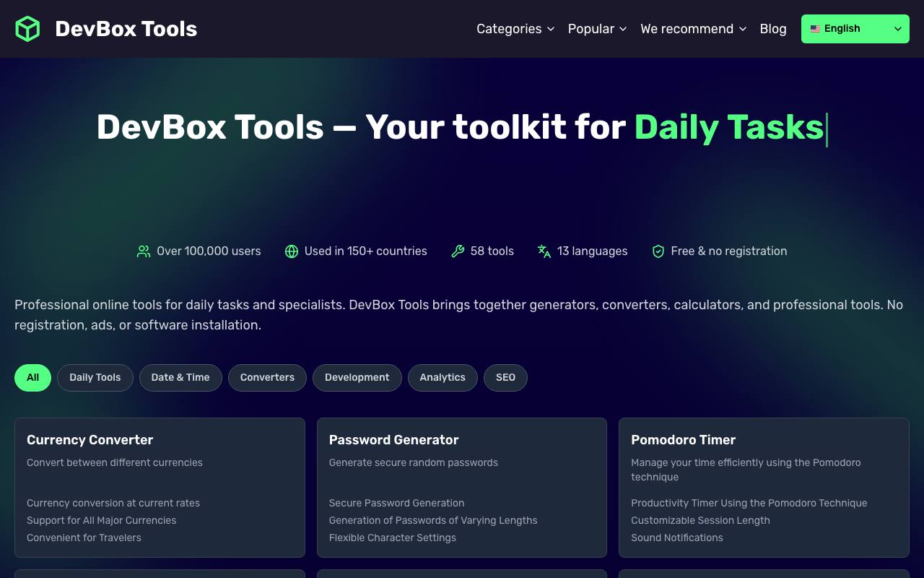This screenshot has width=924, height=578.
Task: Click 'Customizable Session Length' line
Action: pos(701,520)
